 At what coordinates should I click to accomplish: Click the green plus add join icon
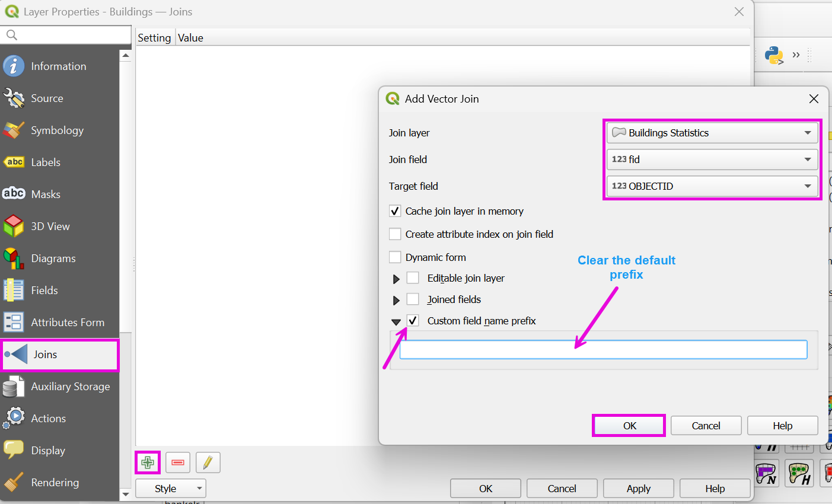point(148,462)
